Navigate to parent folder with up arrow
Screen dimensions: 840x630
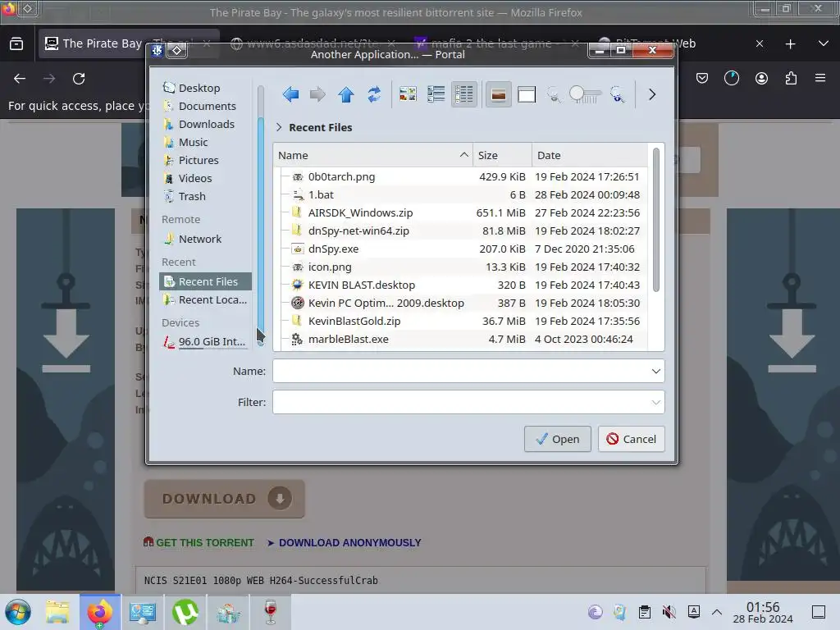[346, 95]
